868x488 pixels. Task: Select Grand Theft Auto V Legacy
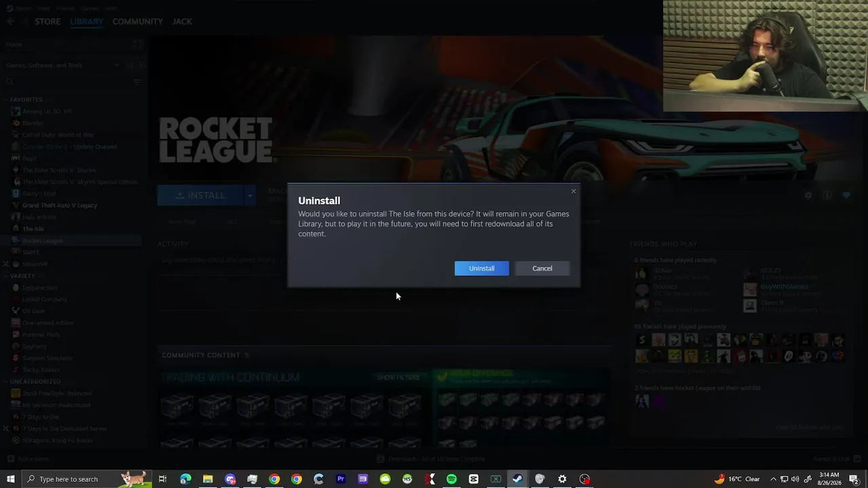(x=60, y=205)
